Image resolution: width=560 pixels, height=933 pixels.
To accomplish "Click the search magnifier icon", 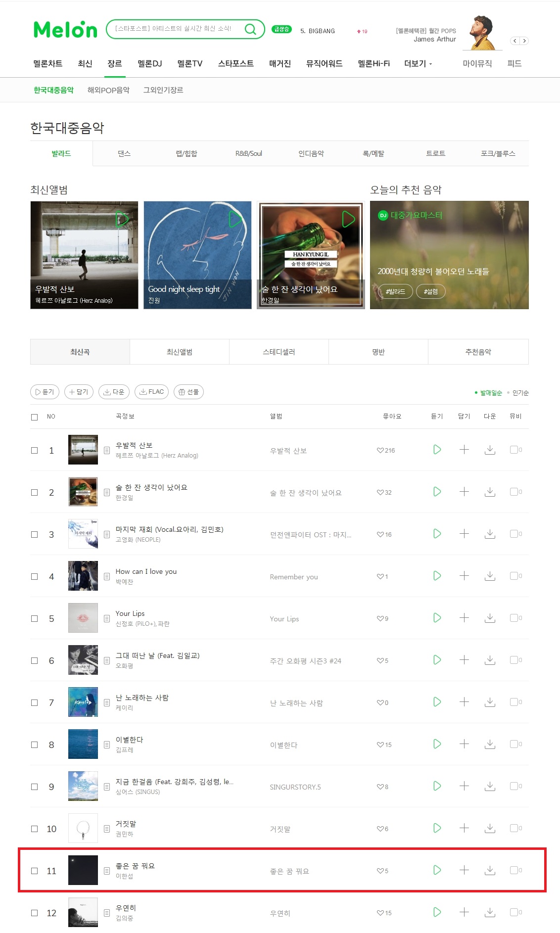I will pos(251,29).
